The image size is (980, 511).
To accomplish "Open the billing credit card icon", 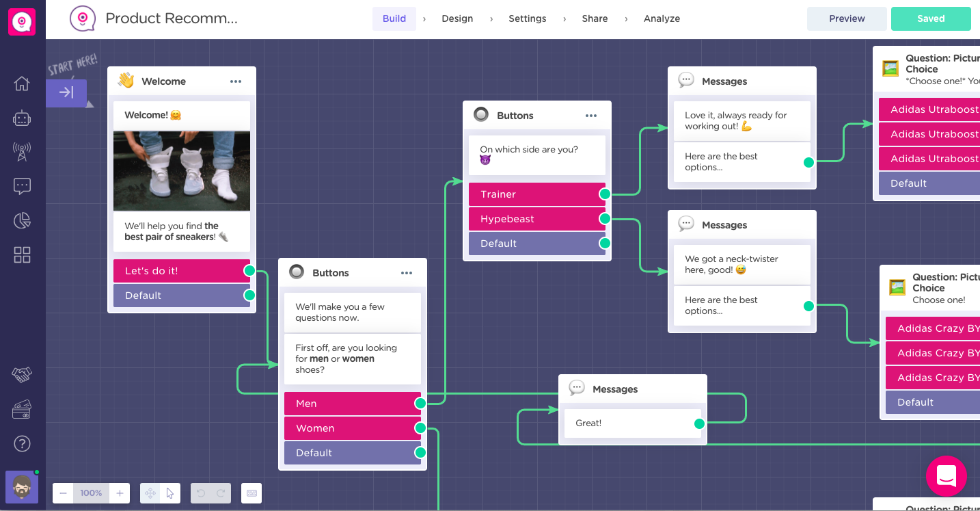I will point(22,410).
